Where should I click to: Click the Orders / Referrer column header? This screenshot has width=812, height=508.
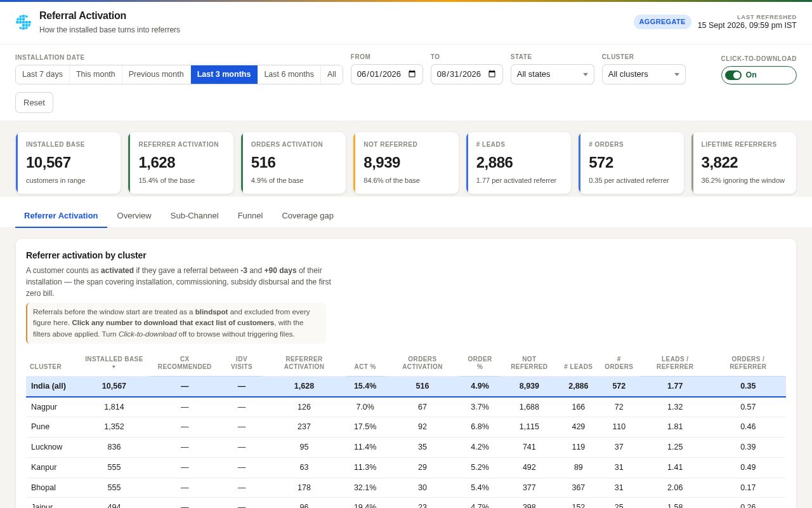[x=748, y=363]
